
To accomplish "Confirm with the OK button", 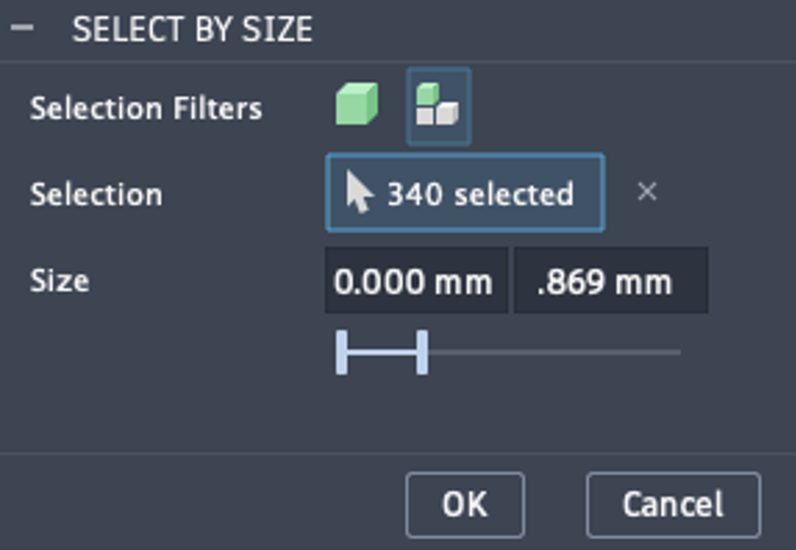I will click(465, 505).
